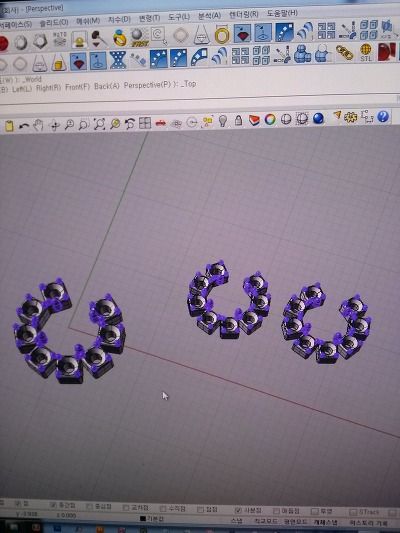
Task: Click the lightbulb show/hide icon
Action: (x=223, y=121)
